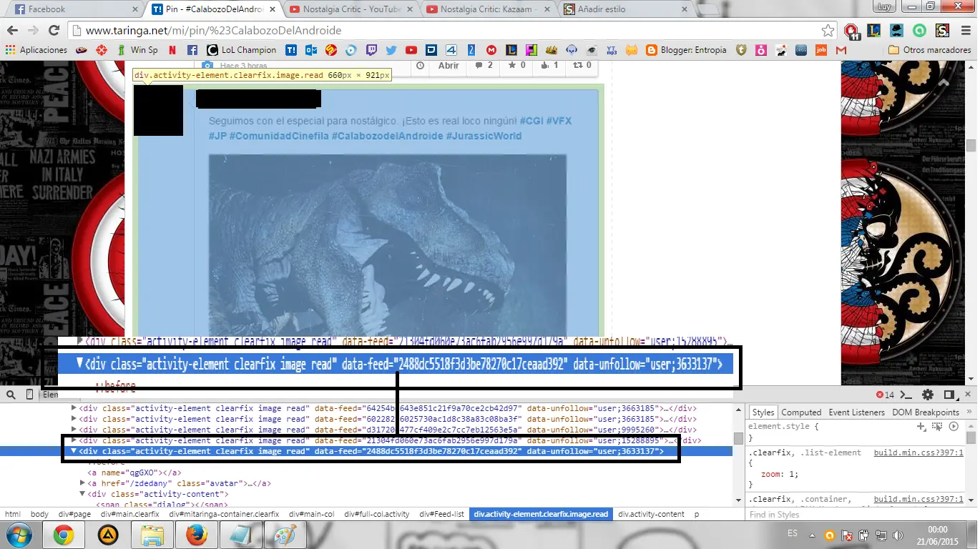Click the red extension icon showing 11
The image size is (980, 549).
coord(851,31)
